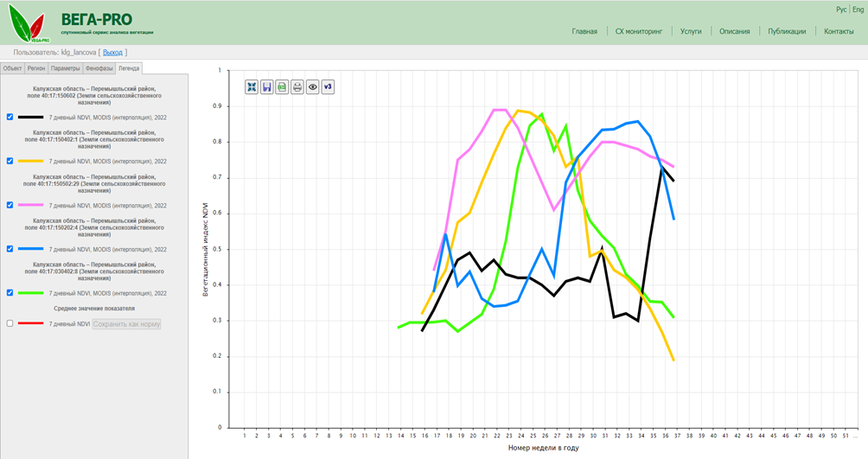Click the field 40:17:150402:1 legend heading
The width and height of the screenshot is (868, 459).
click(x=94, y=139)
